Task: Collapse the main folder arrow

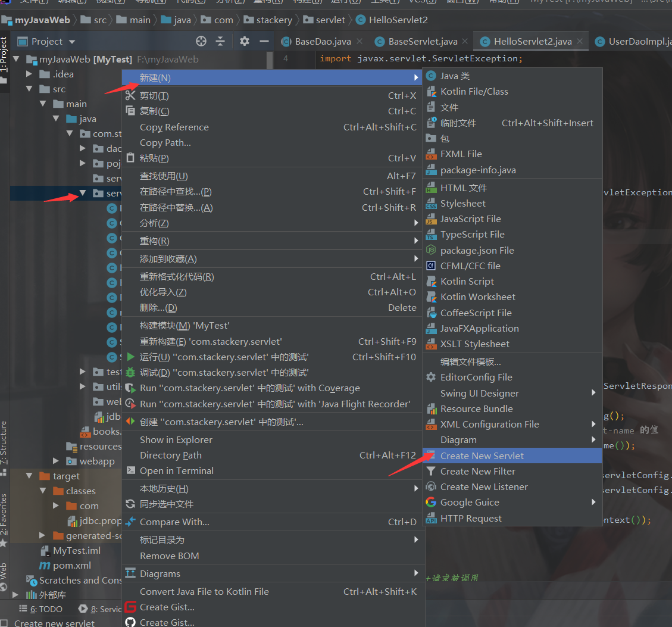Action: (x=43, y=104)
